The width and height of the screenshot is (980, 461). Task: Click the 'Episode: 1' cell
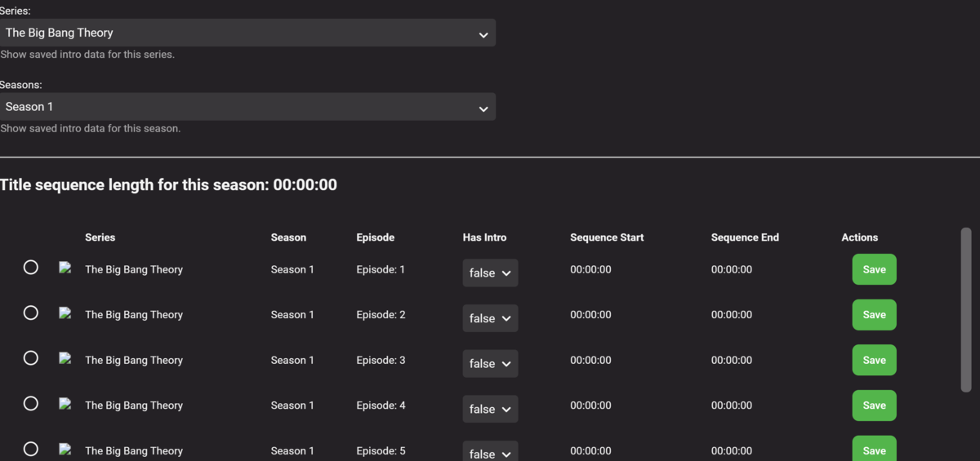coord(381,269)
